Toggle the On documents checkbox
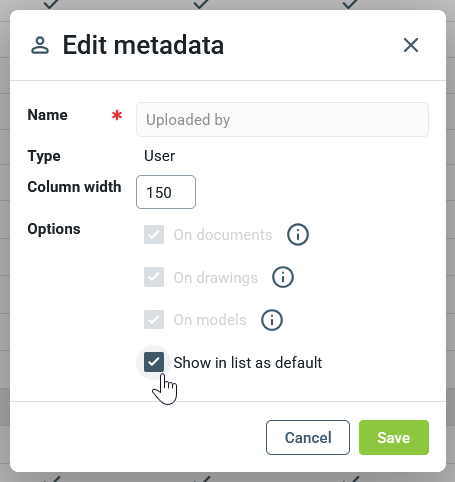Viewport: 455px width, 482px height. point(154,235)
